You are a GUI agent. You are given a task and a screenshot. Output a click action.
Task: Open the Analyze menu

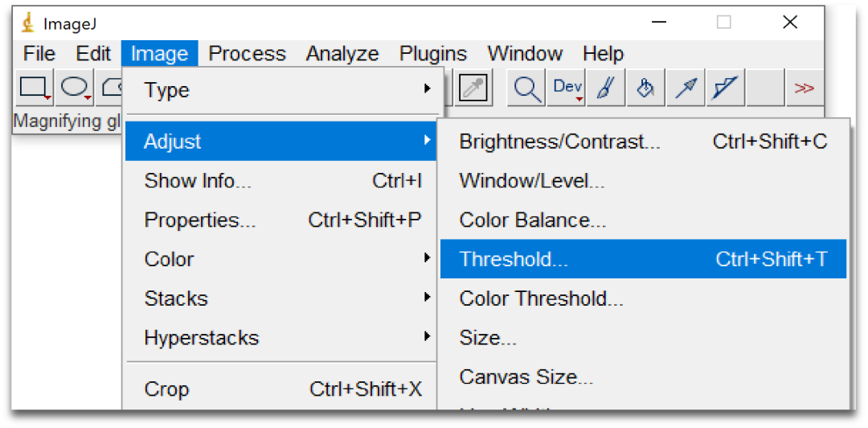pos(342,54)
